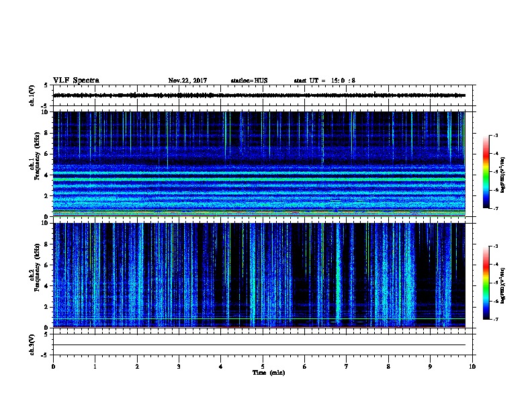
Task: Click the time axis tick label '5'
Action: coord(263,367)
